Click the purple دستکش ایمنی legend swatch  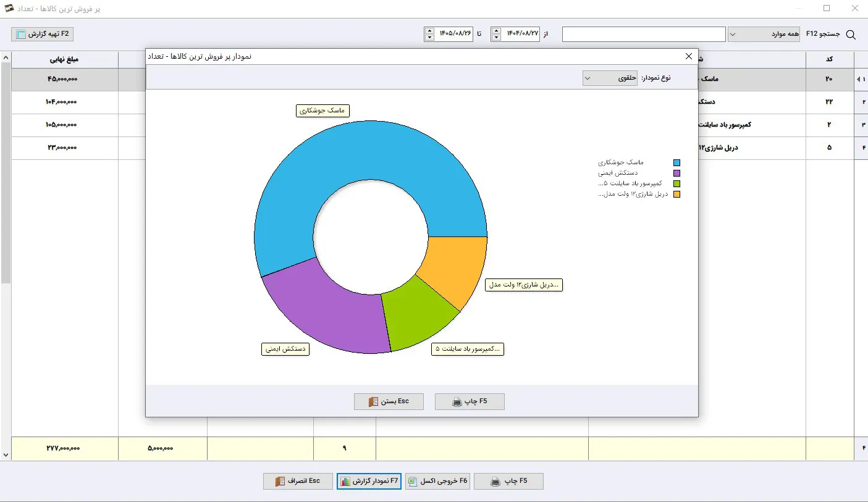pos(676,174)
